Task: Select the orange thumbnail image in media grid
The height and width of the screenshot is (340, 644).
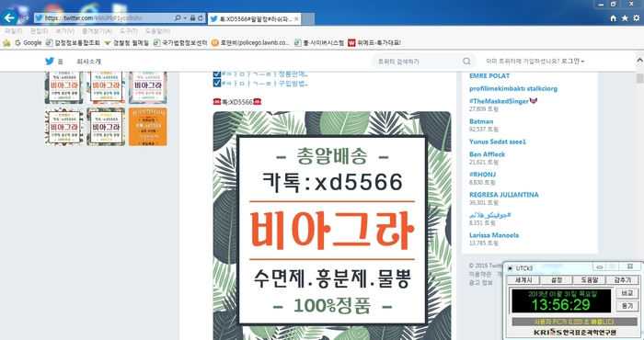Action: (x=148, y=127)
